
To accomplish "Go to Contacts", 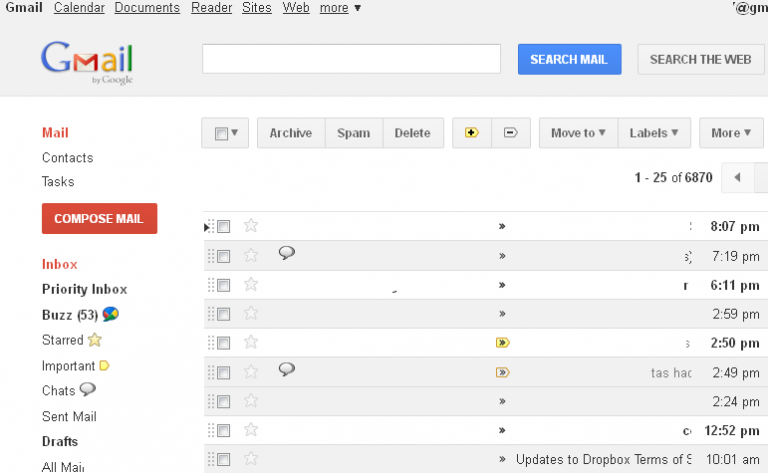I will [68, 158].
